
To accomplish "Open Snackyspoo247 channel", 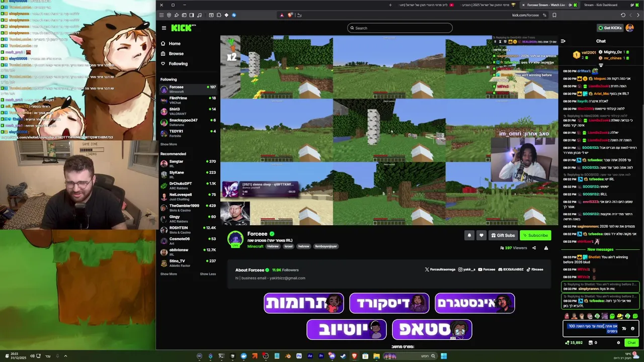I will click(x=188, y=122).
